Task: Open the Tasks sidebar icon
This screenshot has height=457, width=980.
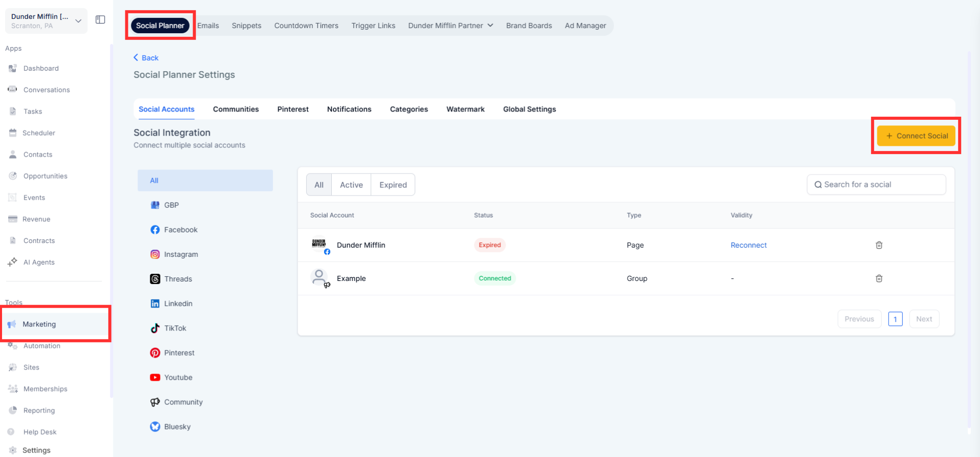Action: click(13, 112)
